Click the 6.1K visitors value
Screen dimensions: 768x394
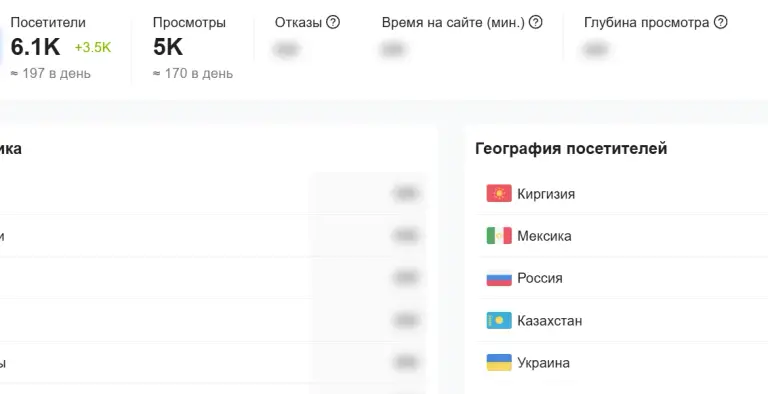[35, 47]
